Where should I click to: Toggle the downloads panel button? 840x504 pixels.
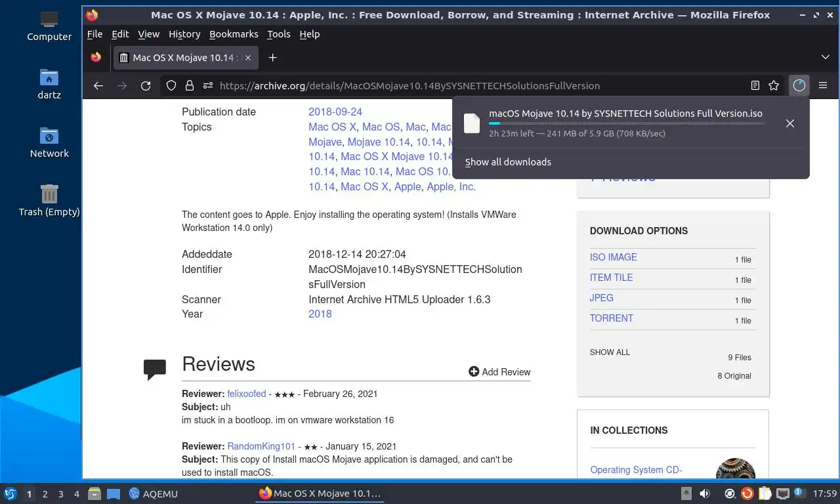click(799, 85)
